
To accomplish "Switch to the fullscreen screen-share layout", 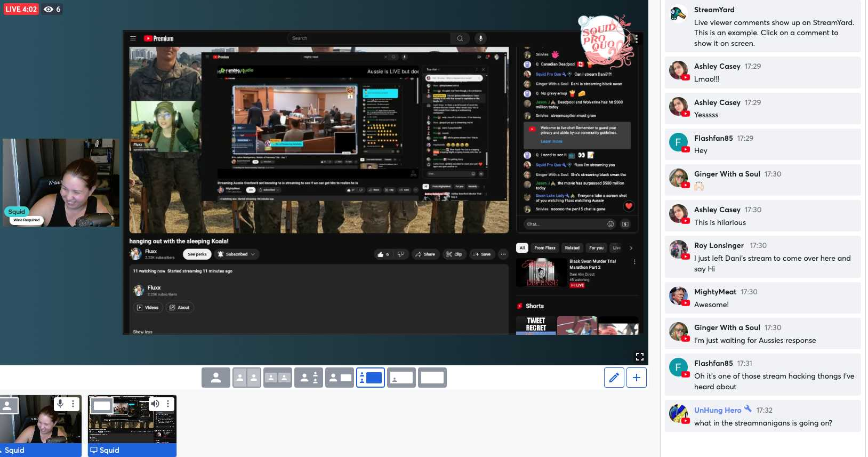I will click(x=432, y=378).
